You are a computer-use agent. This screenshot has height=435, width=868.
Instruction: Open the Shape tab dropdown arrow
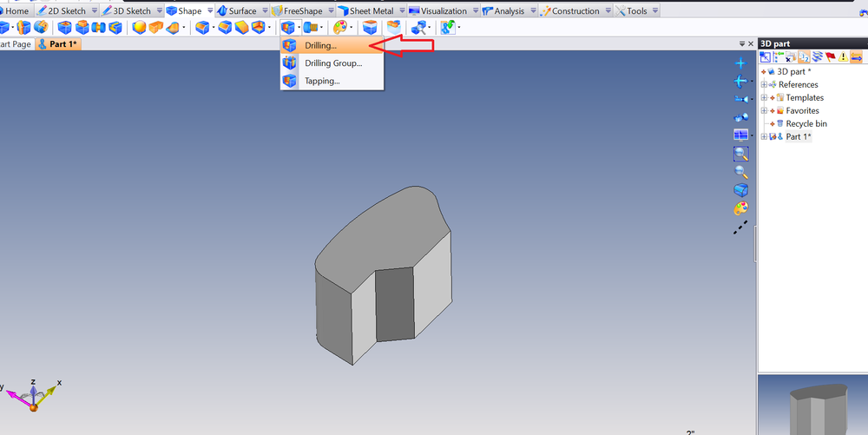(210, 11)
